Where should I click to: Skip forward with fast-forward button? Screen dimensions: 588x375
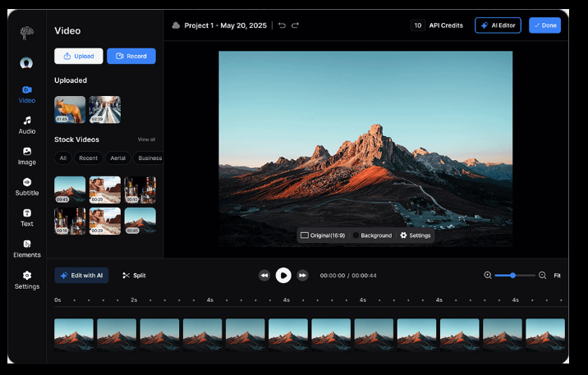coord(302,276)
